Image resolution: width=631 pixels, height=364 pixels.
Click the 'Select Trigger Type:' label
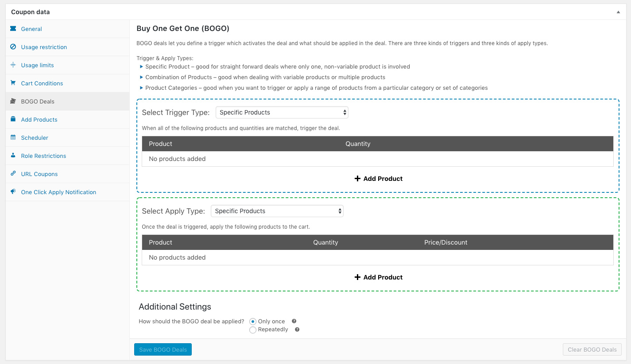pyautogui.click(x=176, y=113)
